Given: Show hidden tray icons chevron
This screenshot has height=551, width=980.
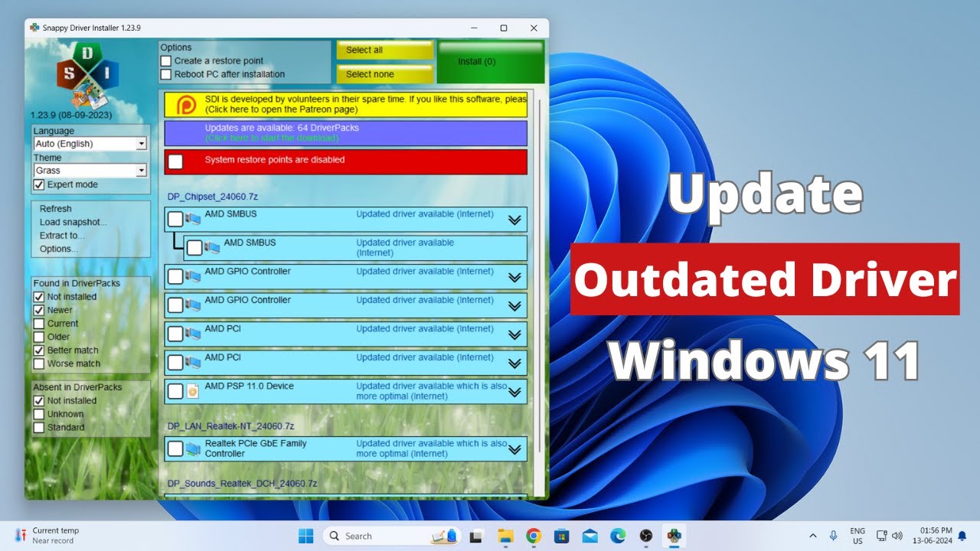Looking at the screenshot, I should click(812, 536).
